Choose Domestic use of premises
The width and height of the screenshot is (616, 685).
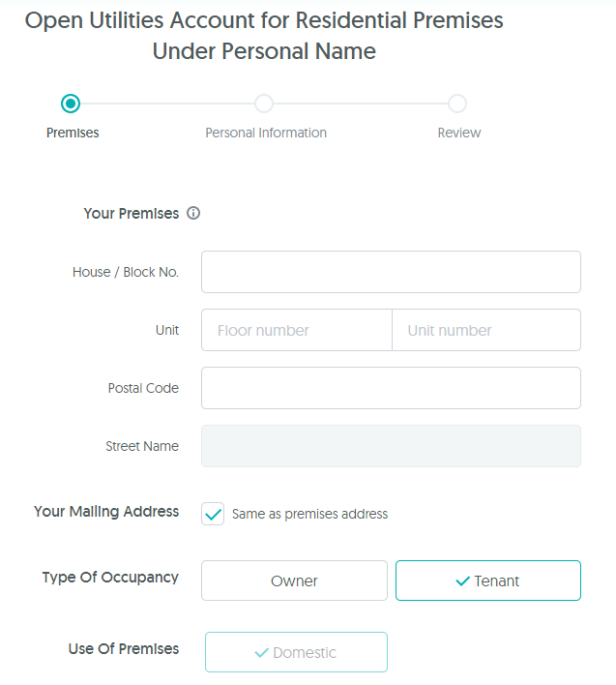297,652
